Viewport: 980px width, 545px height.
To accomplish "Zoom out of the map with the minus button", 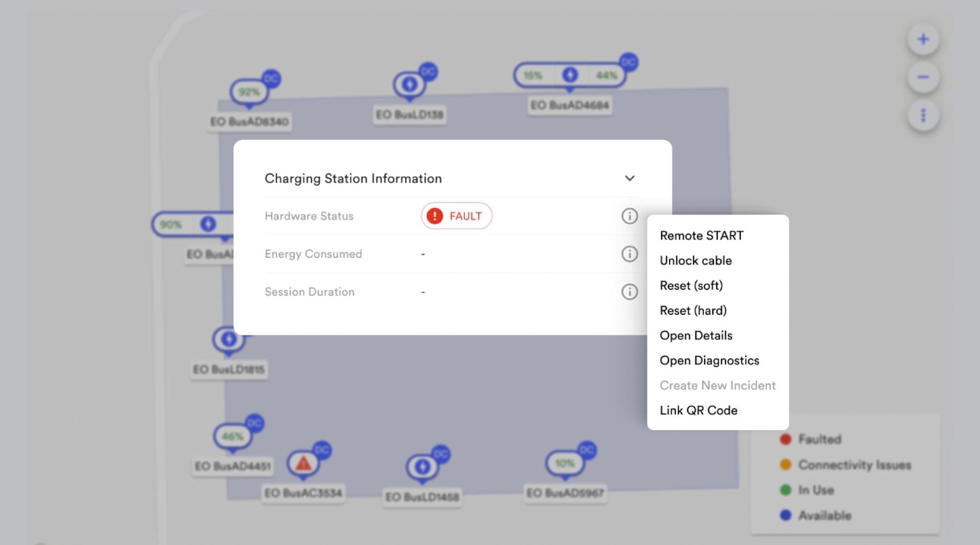I will tap(923, 77).
